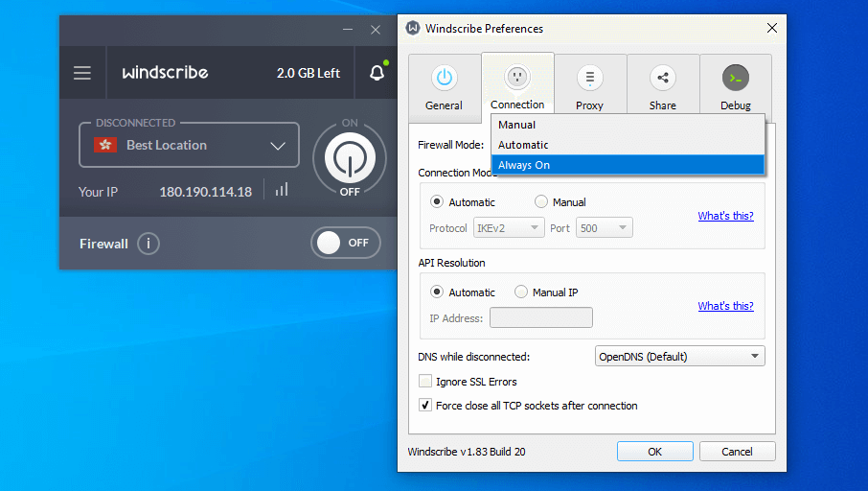Click the IP Address input field
The height and width of the screenshot is (491, 868).
click(541, 317)
